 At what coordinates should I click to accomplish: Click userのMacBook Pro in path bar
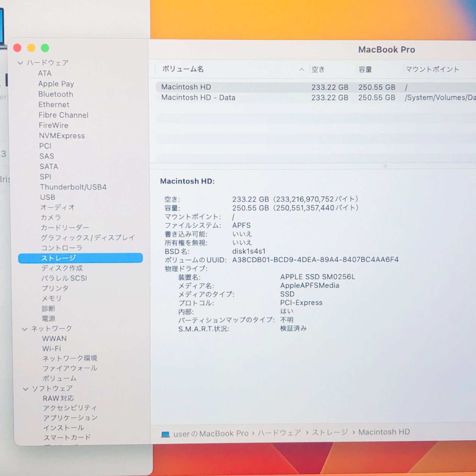[x=211, y=434]
